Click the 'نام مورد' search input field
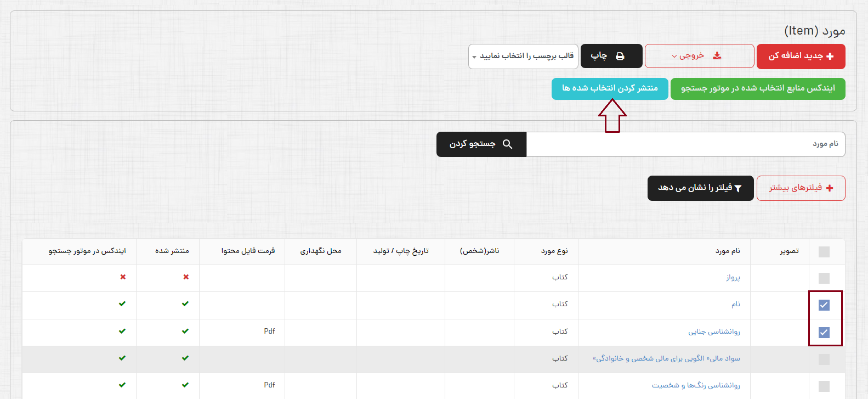 (685, 144)
